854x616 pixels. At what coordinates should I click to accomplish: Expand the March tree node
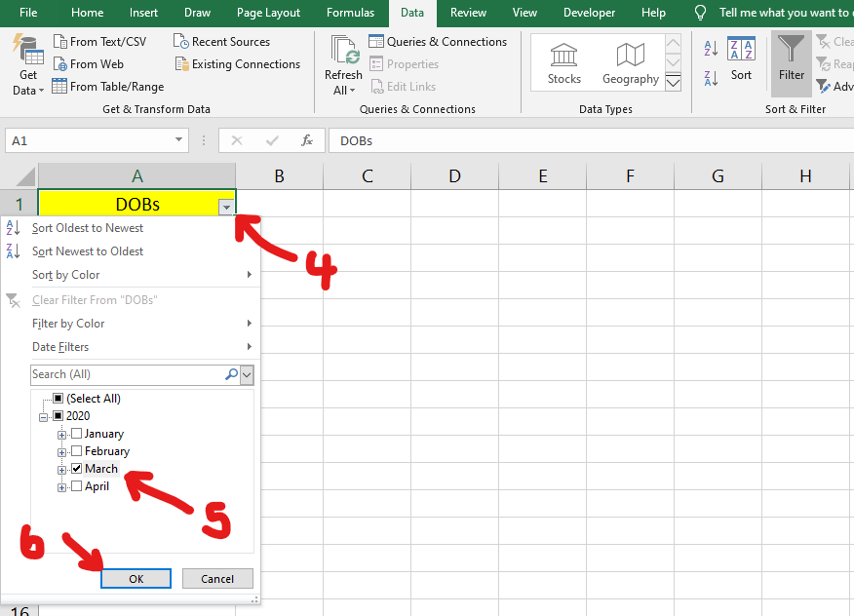pyautogui.click(x=61, y=470)
